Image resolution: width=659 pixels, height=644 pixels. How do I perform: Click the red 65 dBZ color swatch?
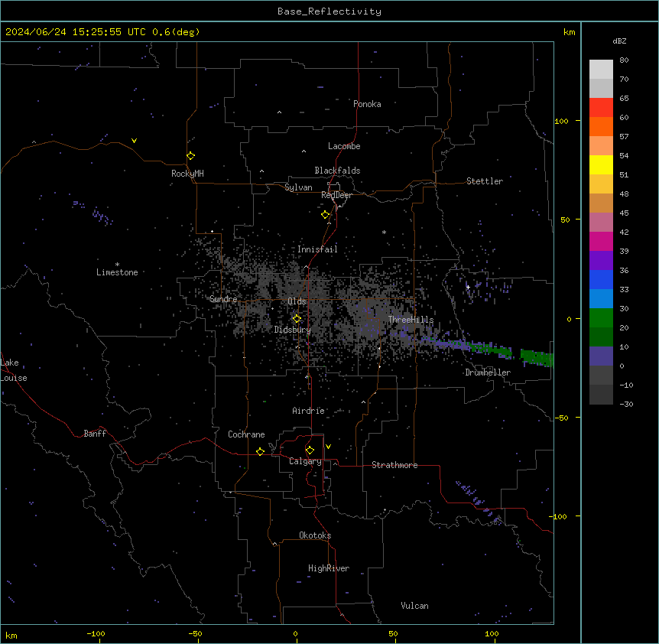(601, 108)
